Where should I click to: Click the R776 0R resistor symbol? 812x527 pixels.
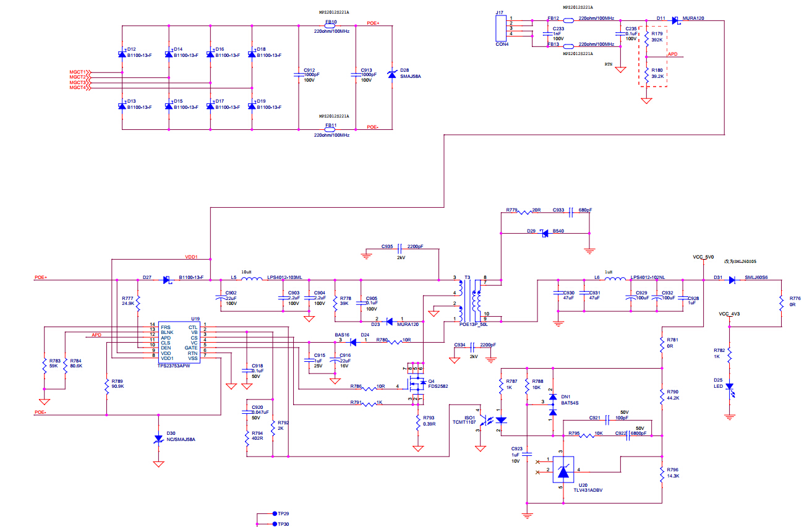click(x=781, y=303)
